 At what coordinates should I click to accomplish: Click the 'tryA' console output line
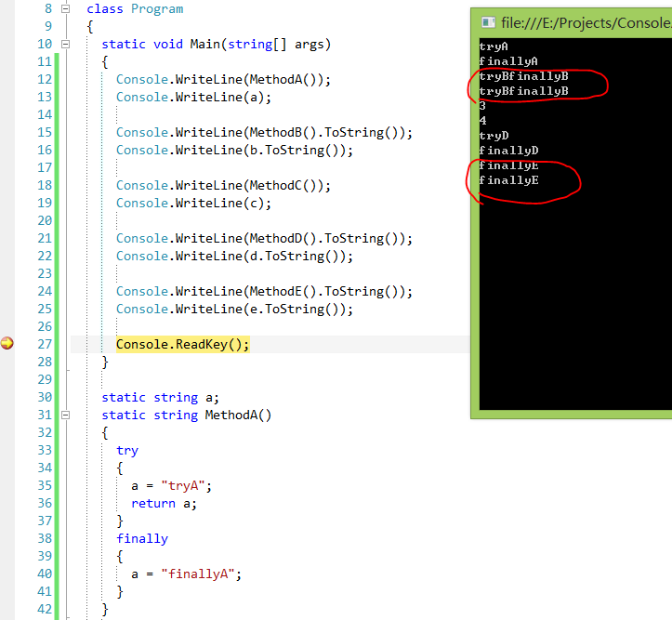(x=494, y=46)
